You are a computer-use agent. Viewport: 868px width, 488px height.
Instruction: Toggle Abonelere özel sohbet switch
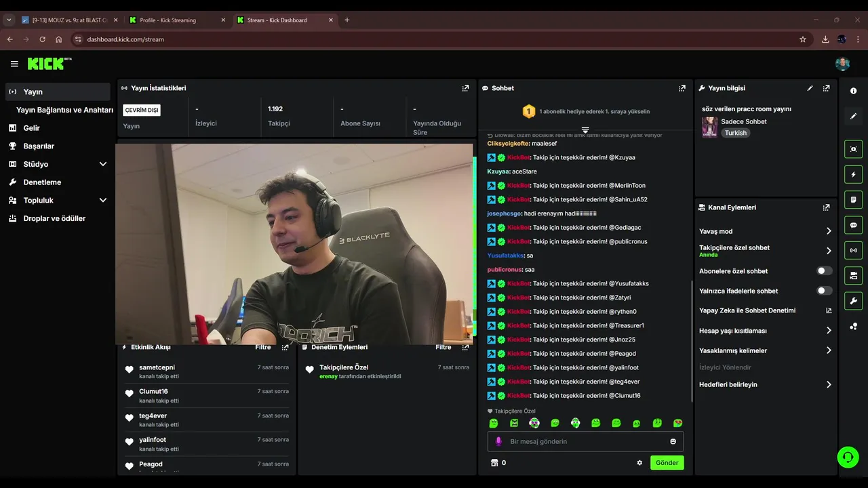click(x=824, y=271)
